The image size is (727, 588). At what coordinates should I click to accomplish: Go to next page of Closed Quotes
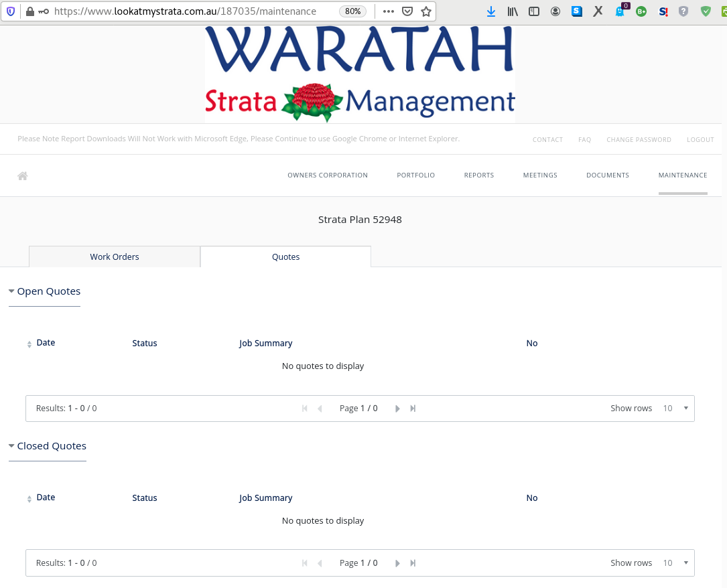coord(397,563)
